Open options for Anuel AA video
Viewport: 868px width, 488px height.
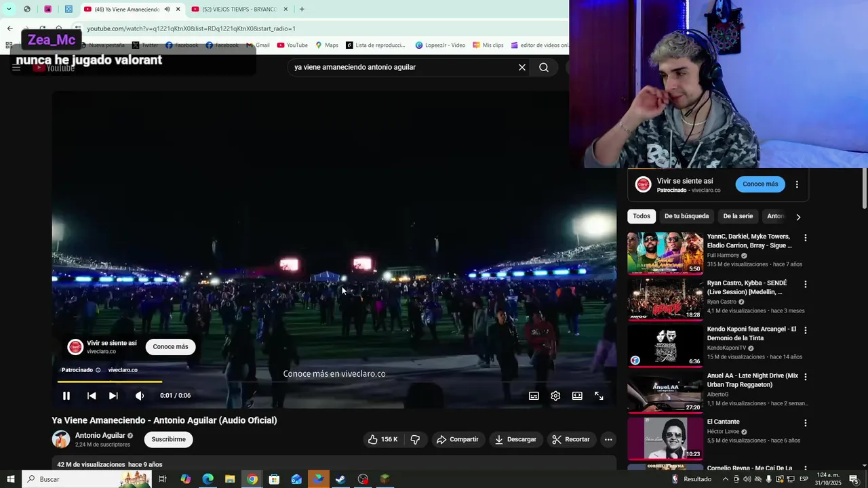coord(806,376)
